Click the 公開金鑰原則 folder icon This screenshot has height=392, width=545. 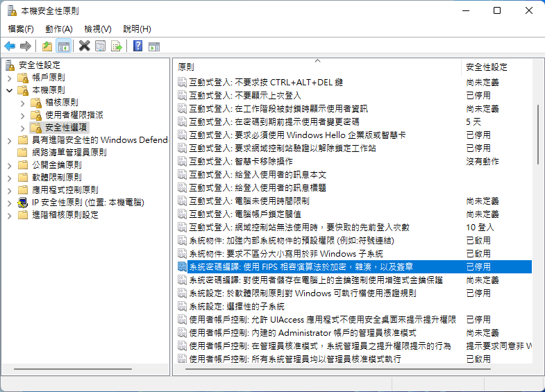[23, 165]
